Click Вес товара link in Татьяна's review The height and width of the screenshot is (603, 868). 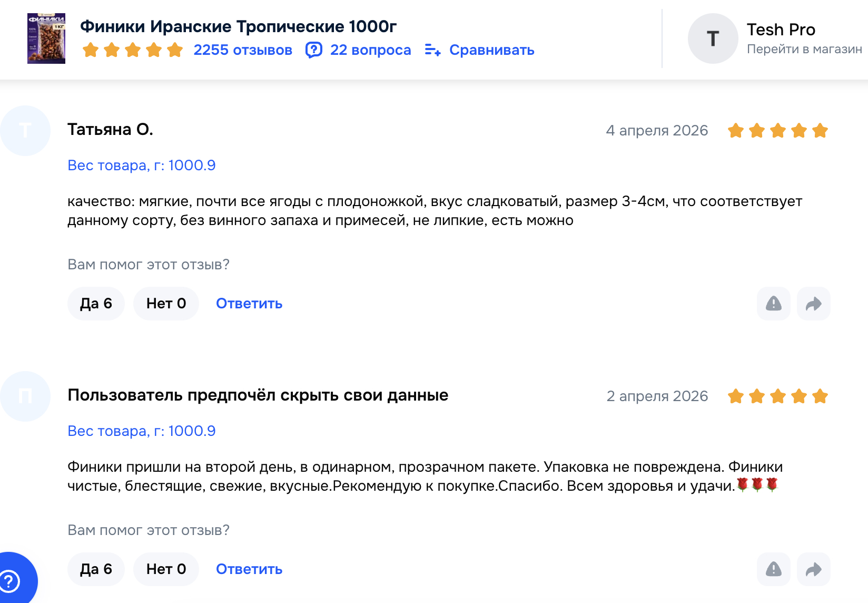point(141,166)
